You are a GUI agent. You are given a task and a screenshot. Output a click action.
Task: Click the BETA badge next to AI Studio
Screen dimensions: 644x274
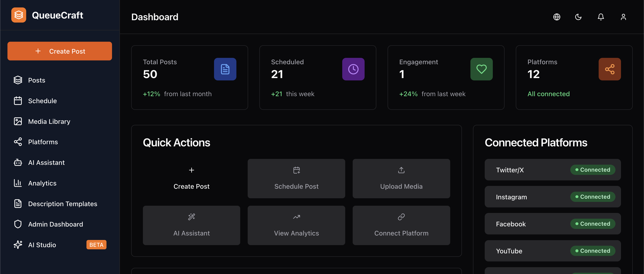tap(96, 245)
